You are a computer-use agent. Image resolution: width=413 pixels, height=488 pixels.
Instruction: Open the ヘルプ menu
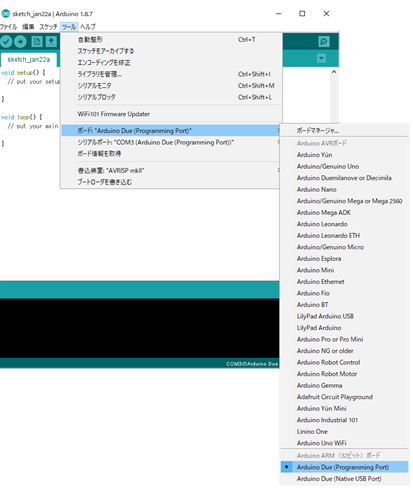click(x=88, y=27)
